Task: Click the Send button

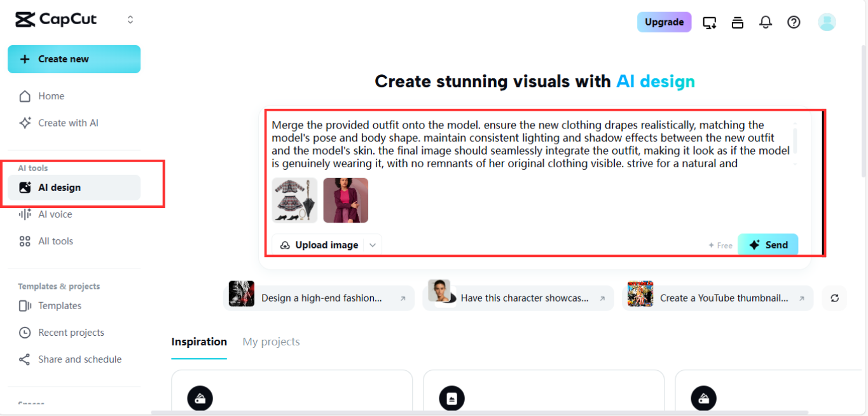Action: 768,244
